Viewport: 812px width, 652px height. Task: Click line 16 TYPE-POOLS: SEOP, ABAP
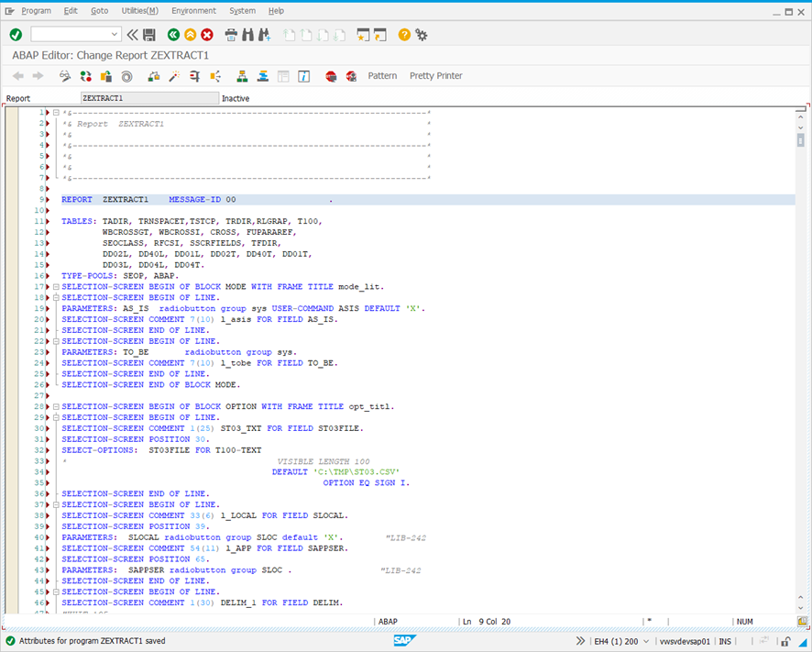[120, 276]
